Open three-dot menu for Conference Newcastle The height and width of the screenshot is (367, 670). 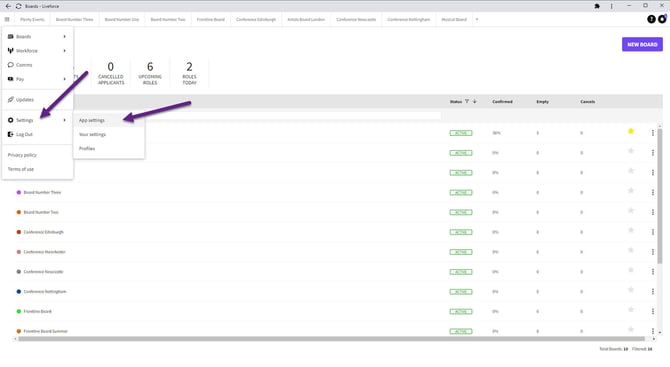coord(652,272)
